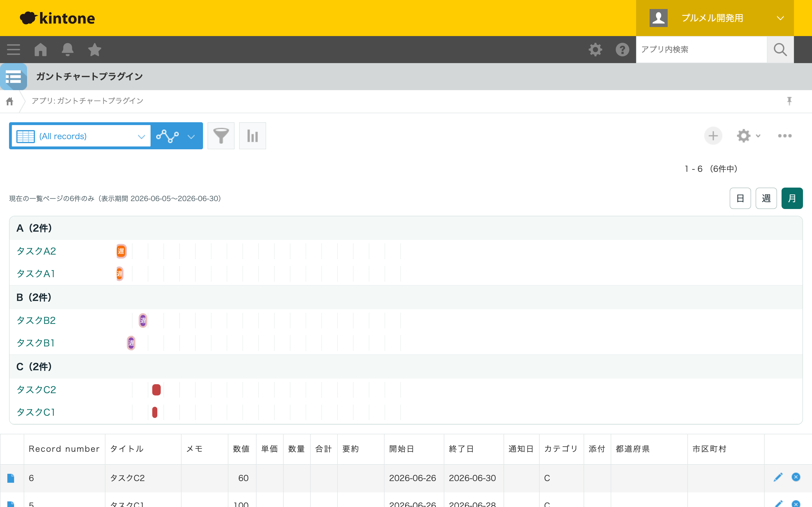Add a new record with plus icon
Image resolution: width=812 pixels, height=507 pixels.
point(713,136)
